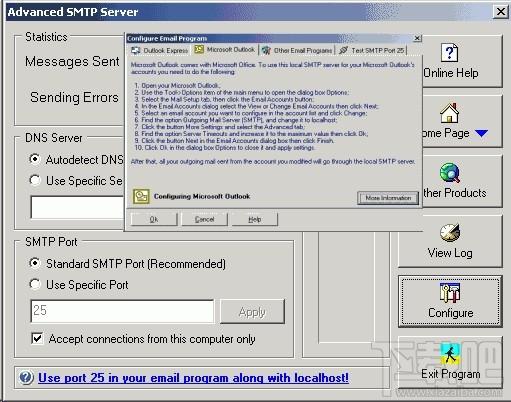Switch to Test SMTP Port 25 tab
Image resolution: width=511 pixels, height=402 pixels.
[x=371, y=50]
